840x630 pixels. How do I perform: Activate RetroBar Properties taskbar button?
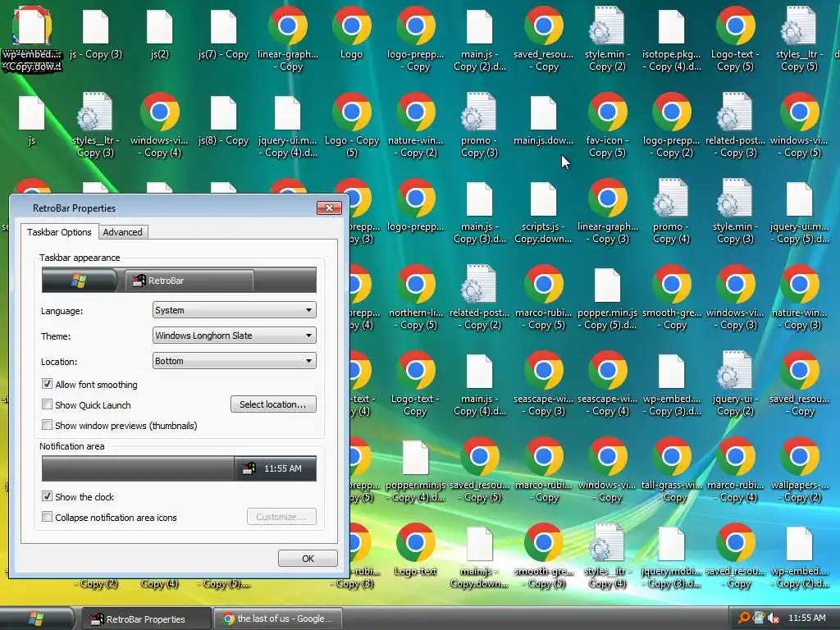146,619
